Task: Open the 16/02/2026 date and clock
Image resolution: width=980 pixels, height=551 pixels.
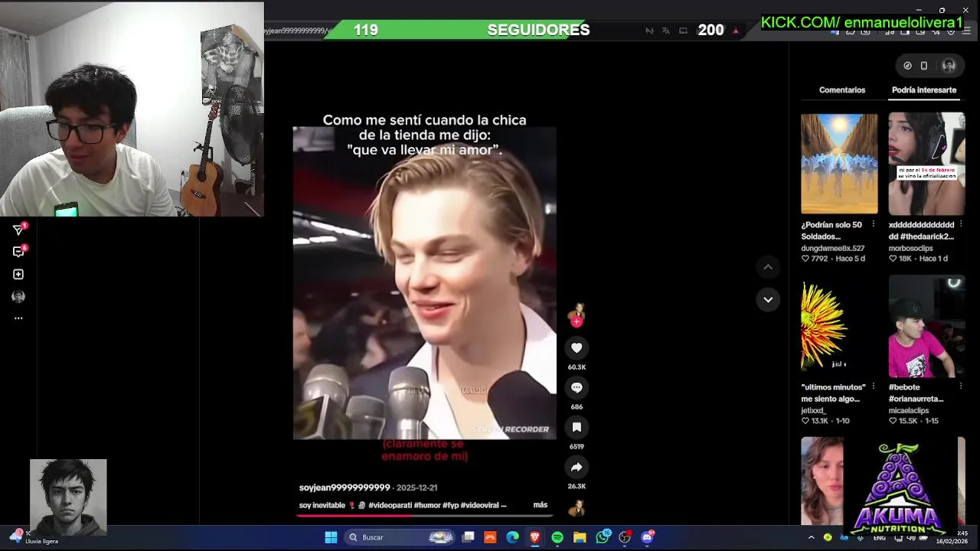Action: click(x=952, y=537)
